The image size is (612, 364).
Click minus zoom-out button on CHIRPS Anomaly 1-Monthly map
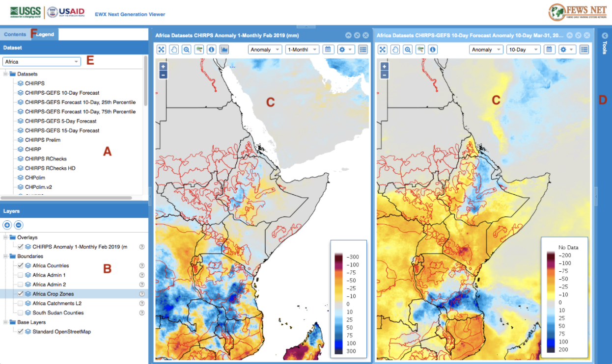click(163, 75)
